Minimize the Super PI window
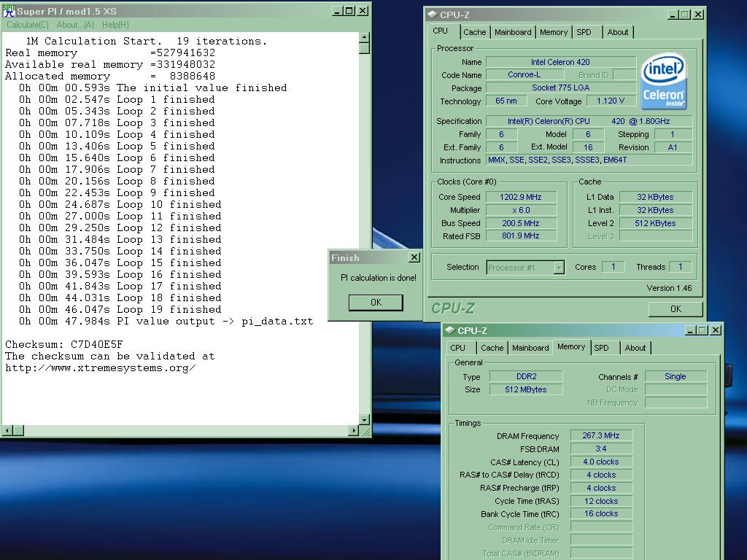This screenshot has width=747, height=560. [337, 11]
